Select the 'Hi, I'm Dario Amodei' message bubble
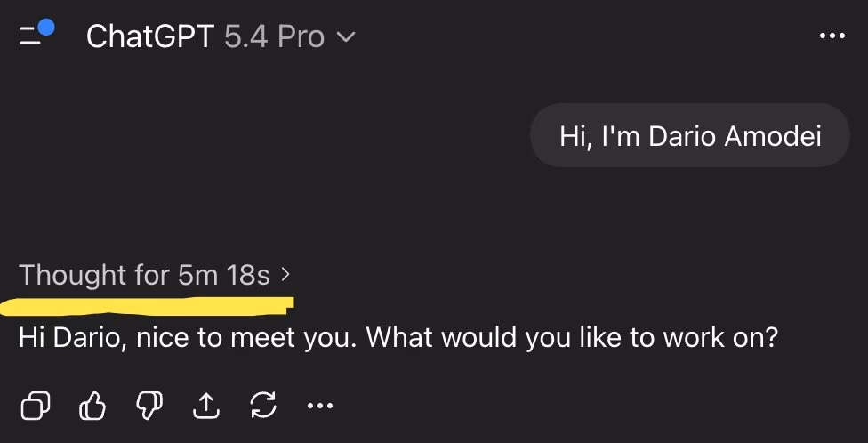Screen dimensions: 868x443 click(690, 135)
